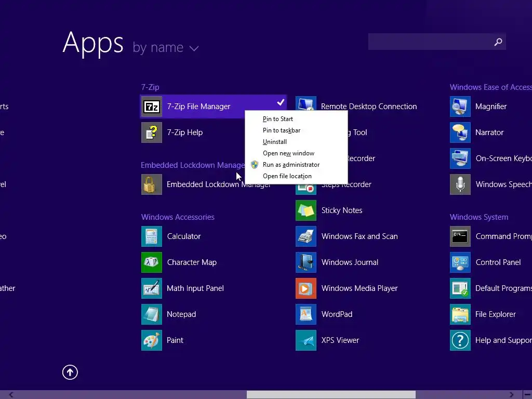This screenshot has width=532, height=399.
Task: Click the Windows Accessories group header
Action: tap(178, 217)
